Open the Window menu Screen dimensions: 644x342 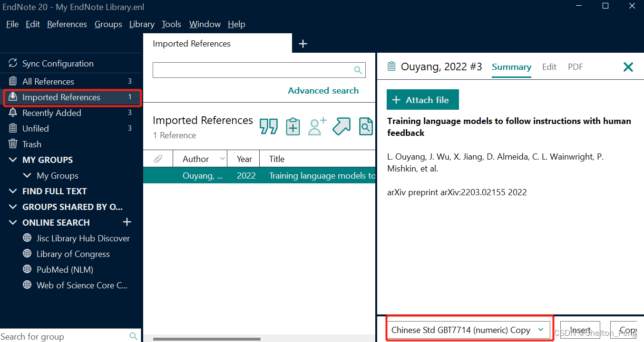coord(205,24)
